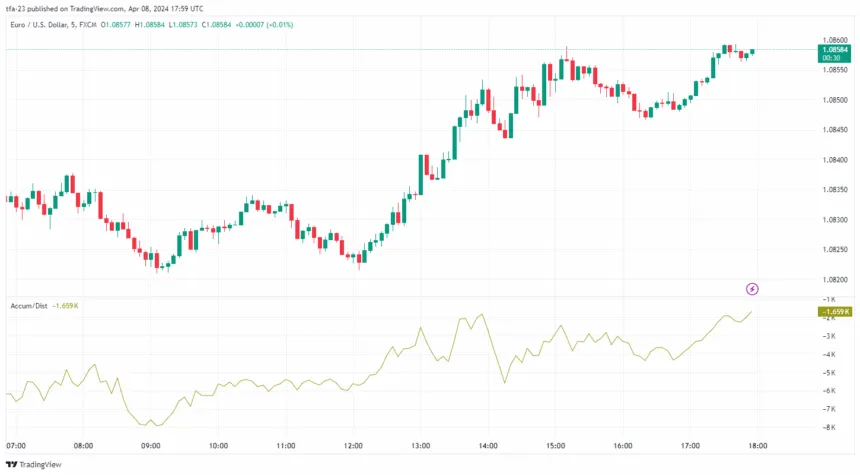The image size is (860, 475).
Task: Click the 1.08200 price scale label
Action: (835, 279)
